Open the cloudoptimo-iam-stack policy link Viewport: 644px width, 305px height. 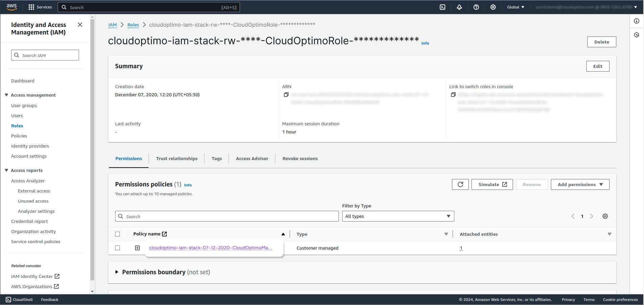[x=211, y=248]
